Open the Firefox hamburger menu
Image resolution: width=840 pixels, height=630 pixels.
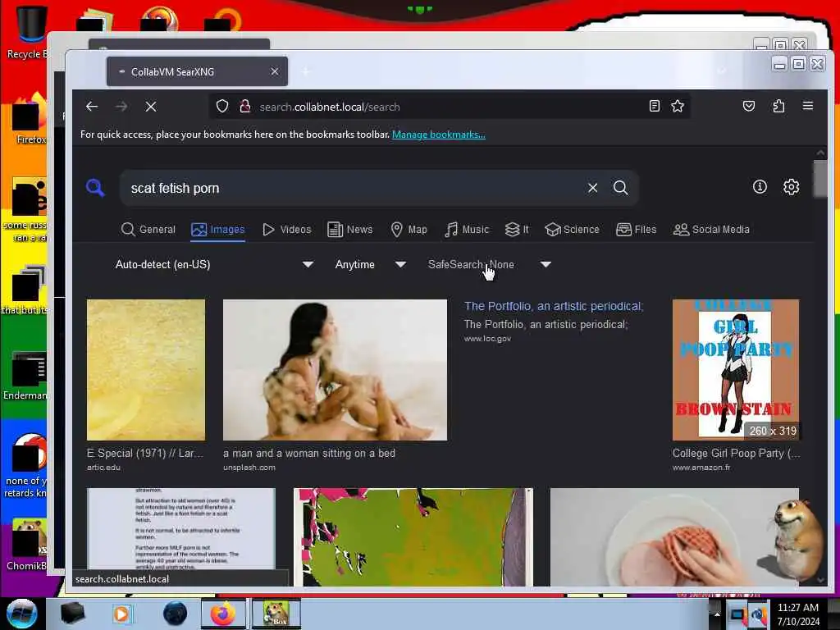[808, 106]
